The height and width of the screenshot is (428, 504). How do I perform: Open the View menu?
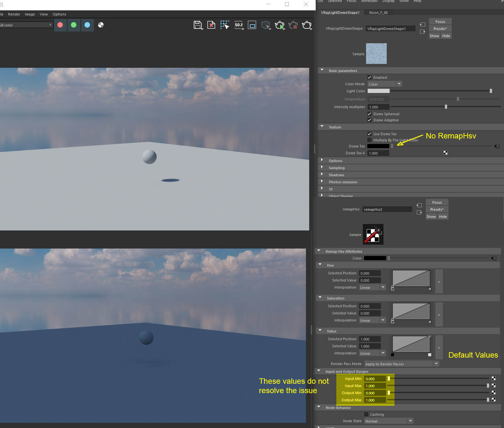(x=44, y=14)
